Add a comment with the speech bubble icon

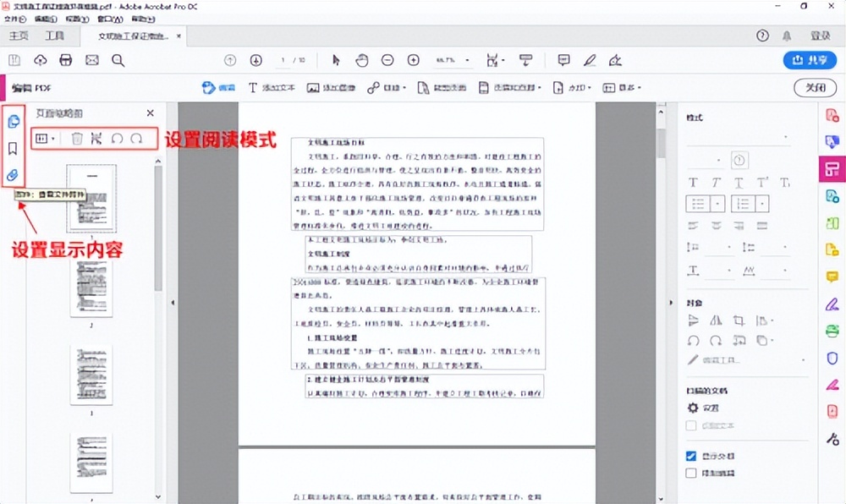coord(563,60)
